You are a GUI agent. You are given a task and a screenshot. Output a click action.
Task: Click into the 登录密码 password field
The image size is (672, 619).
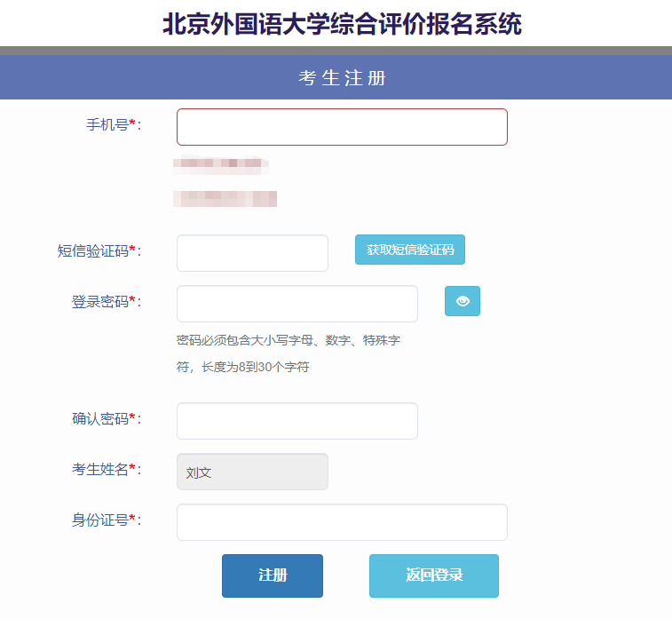coord(296,304)
